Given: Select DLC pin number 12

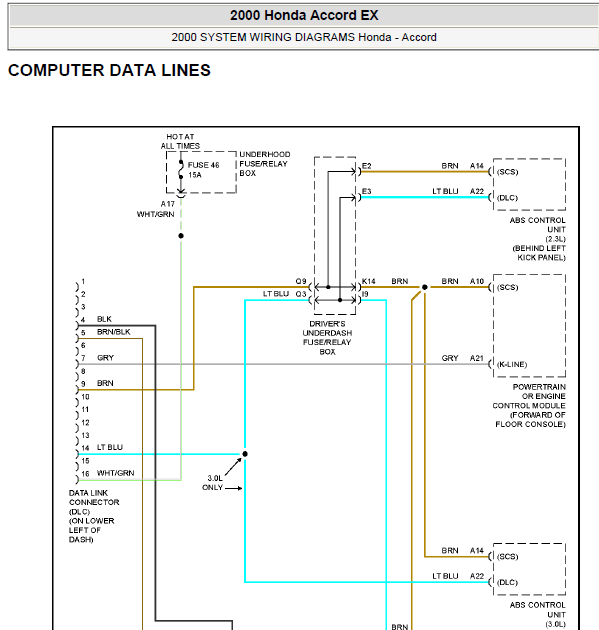Looking at the screenshot, I should tap(85, 423).
